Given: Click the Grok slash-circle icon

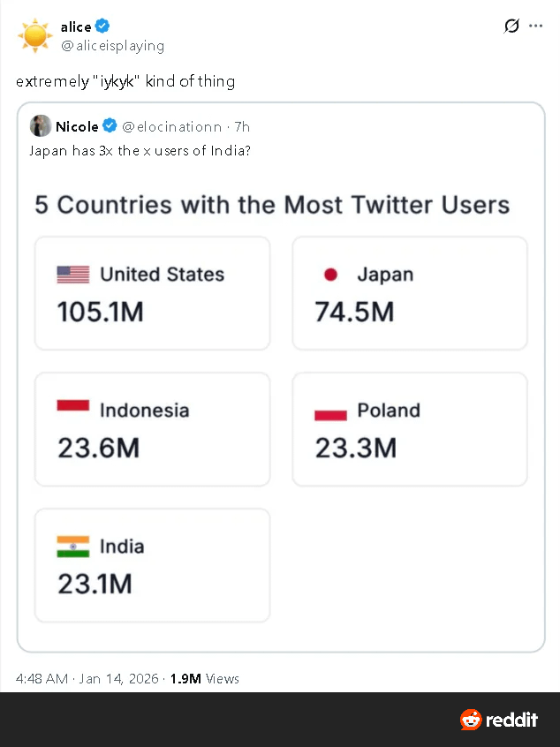Looking at the screenshot, I should pos(511,26).
